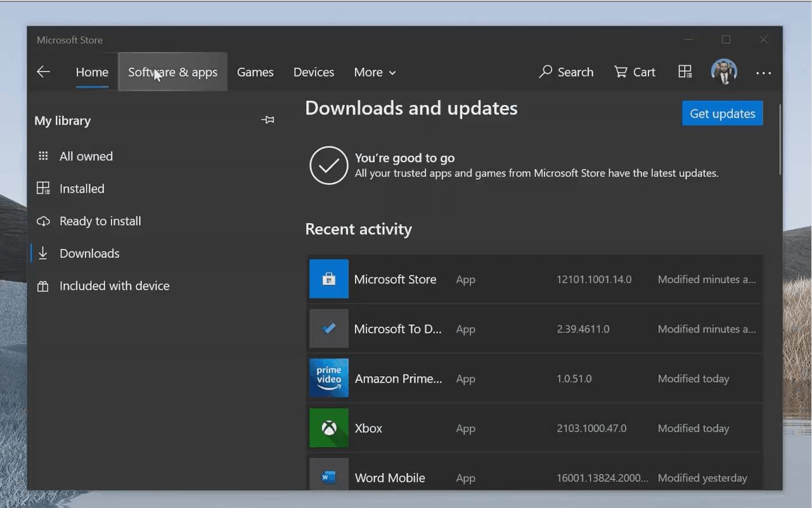Switch to the Home tab

pyautogui.click(x=92, y=72)
